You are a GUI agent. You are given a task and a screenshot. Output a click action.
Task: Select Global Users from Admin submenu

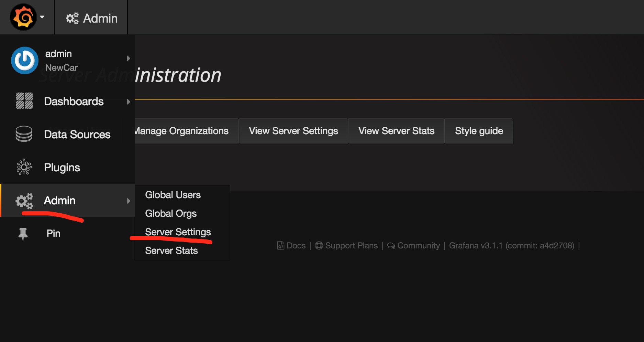(173, 195)
